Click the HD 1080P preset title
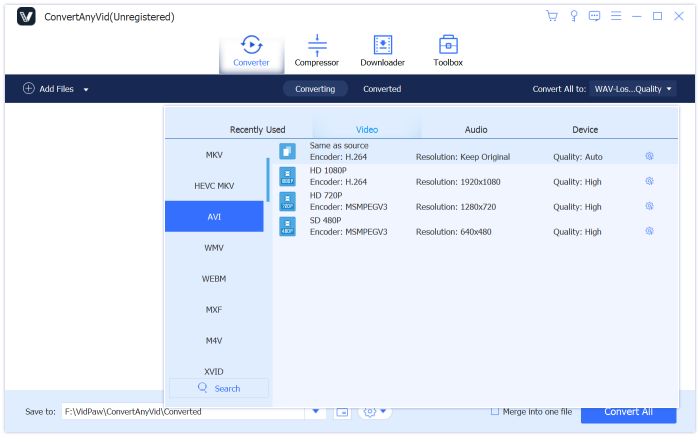The height and width of the screenshot is (437, 700). click(328, 170)
